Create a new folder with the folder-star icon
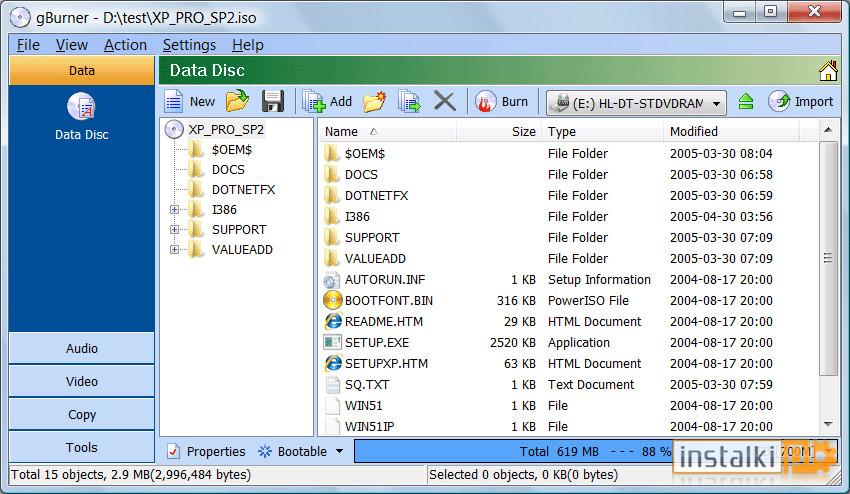The height and width of the screenshot is (494, 850). [375, 101]
